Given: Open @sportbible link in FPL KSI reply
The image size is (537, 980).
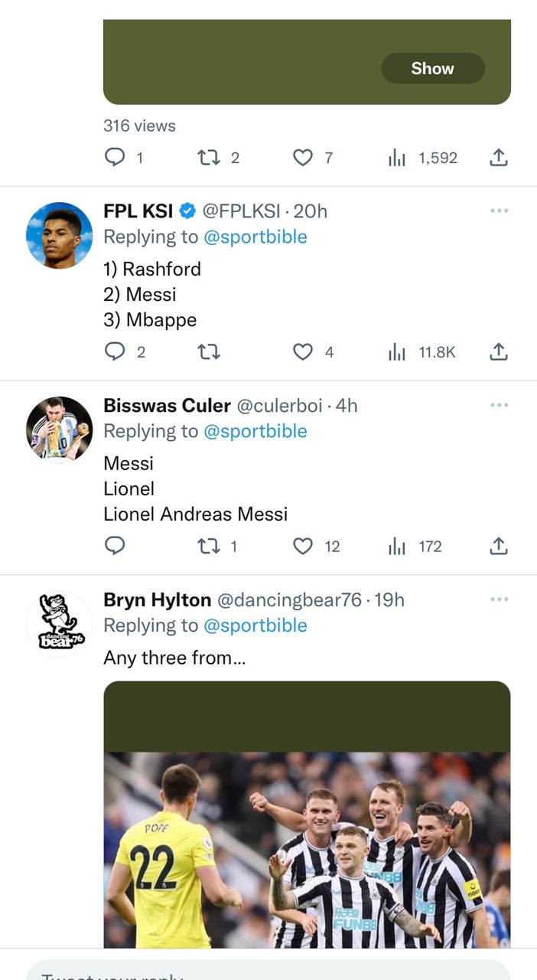Looking at the screenshot, I should pos(255,237).
